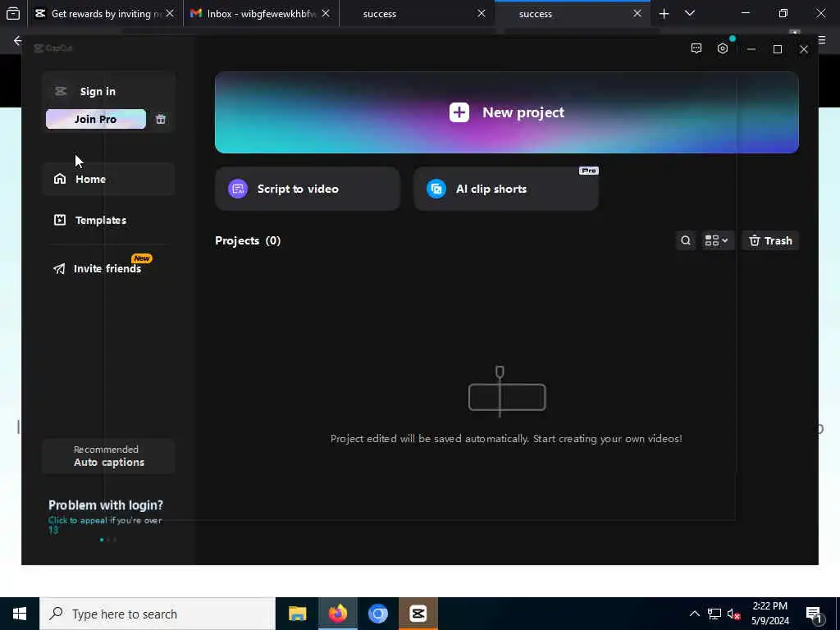Open Invite friends in the sidebar
The width and height of the screenshot is (840, 630).
(x=109, y=268)
